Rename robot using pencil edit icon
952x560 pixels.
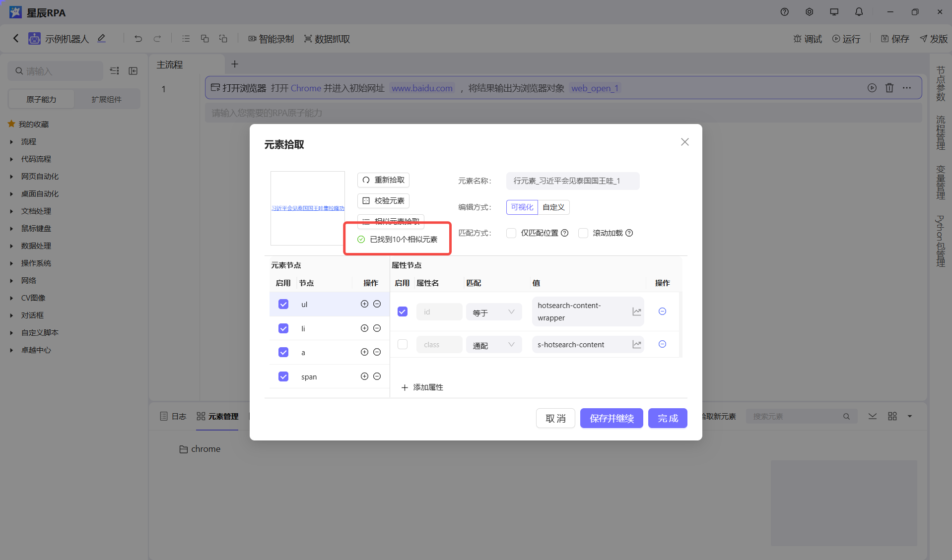coord(101,38)
